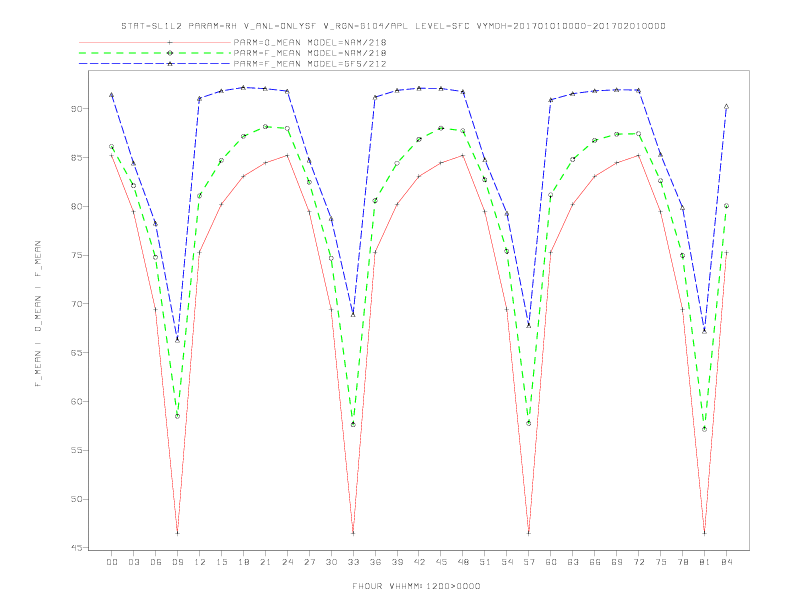Click the x-axis forecast hour label 09
Image resolution: width=792 pixels, height=612 pixels.
[x=177, y=562]
